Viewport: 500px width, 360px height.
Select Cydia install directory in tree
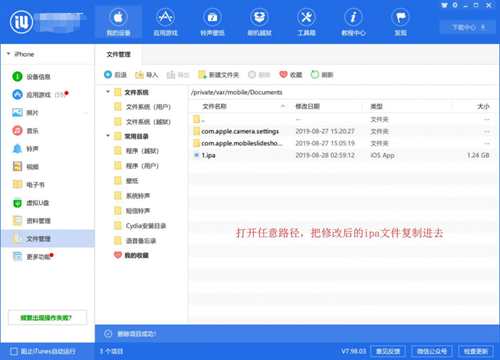140,226
